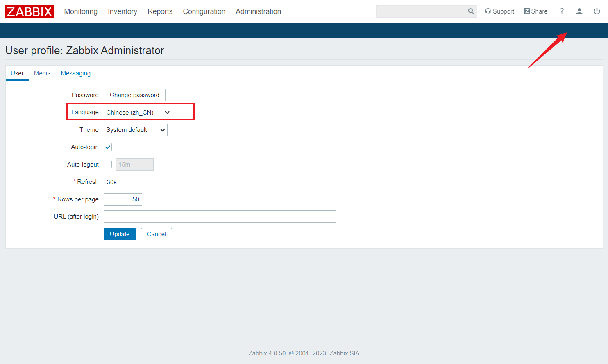This screenshot has width=608, height=364.
Task: Click the search magnifier icon
Action: 471,11
